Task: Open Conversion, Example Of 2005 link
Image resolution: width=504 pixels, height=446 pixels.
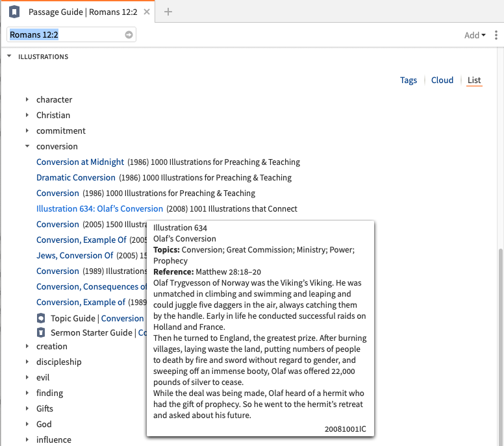Action: pos(81,240)
